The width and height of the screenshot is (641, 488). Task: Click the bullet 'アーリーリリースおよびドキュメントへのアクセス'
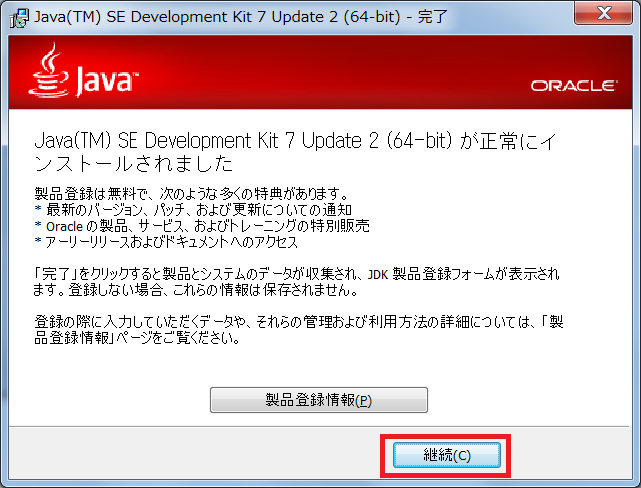click(x=166, y=242)
